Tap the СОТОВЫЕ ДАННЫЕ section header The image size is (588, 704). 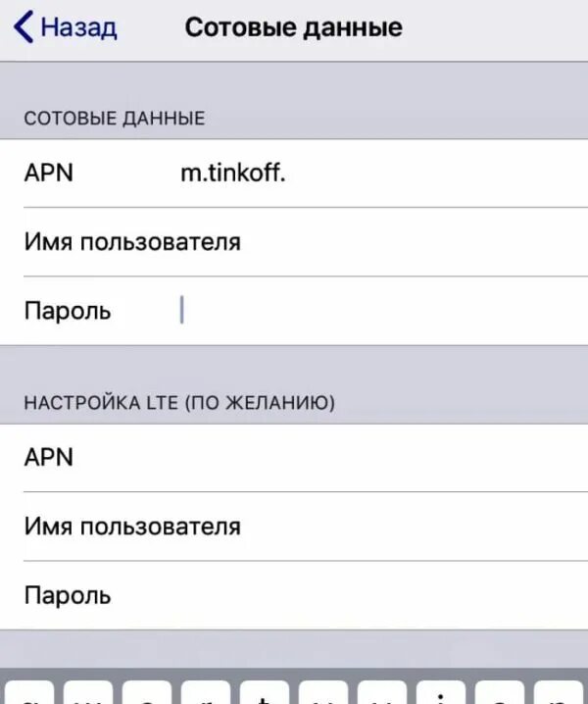tap(115, 119)
